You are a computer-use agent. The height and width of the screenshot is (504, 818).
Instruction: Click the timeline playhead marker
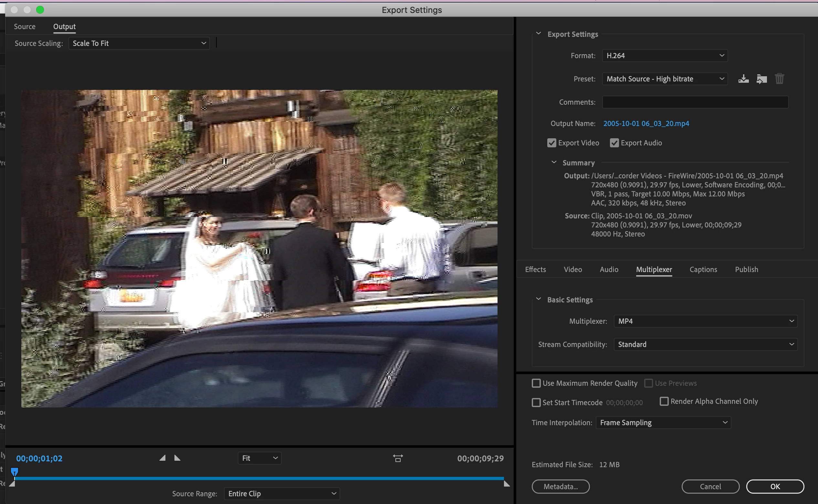click(x=14, y=472)
